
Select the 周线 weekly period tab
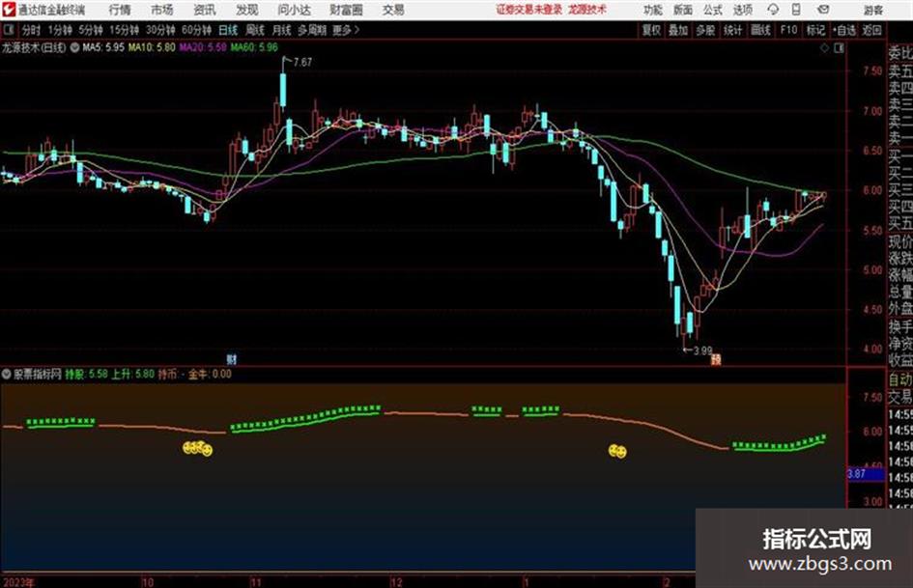tap(255, 30)
